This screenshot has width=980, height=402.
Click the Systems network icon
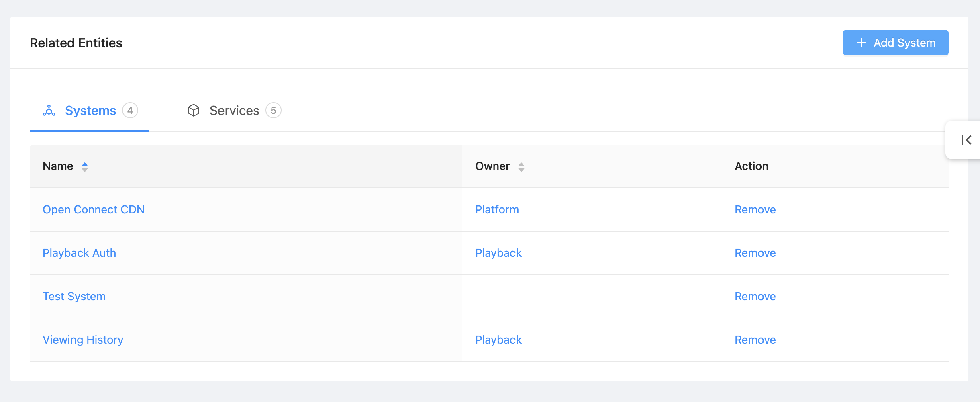[x=49, y=111]
